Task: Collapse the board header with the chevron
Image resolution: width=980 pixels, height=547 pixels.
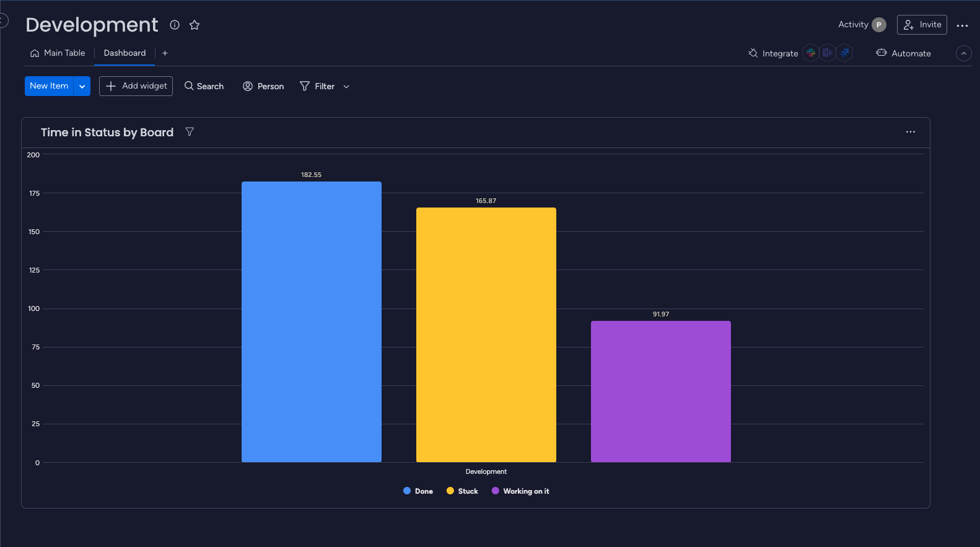Action: (963, 53)
